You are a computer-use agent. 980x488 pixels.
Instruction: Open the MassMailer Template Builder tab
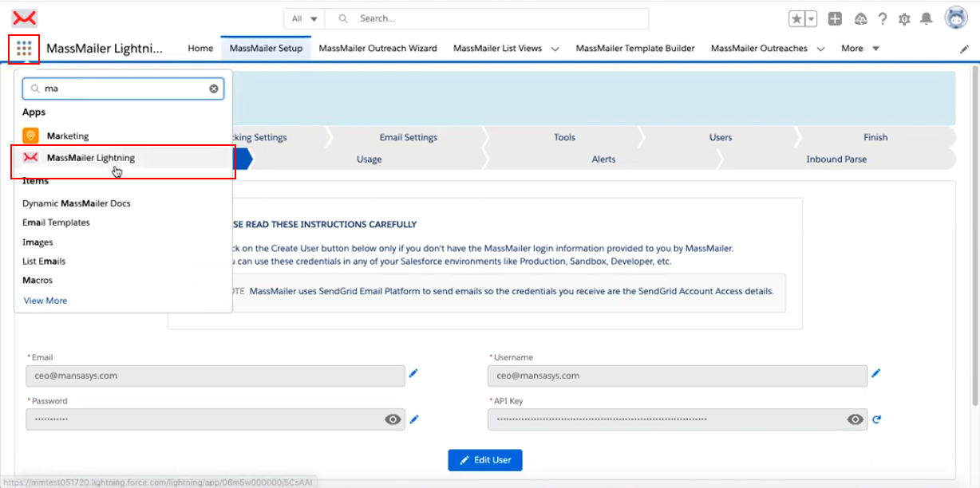pos(635,49)
